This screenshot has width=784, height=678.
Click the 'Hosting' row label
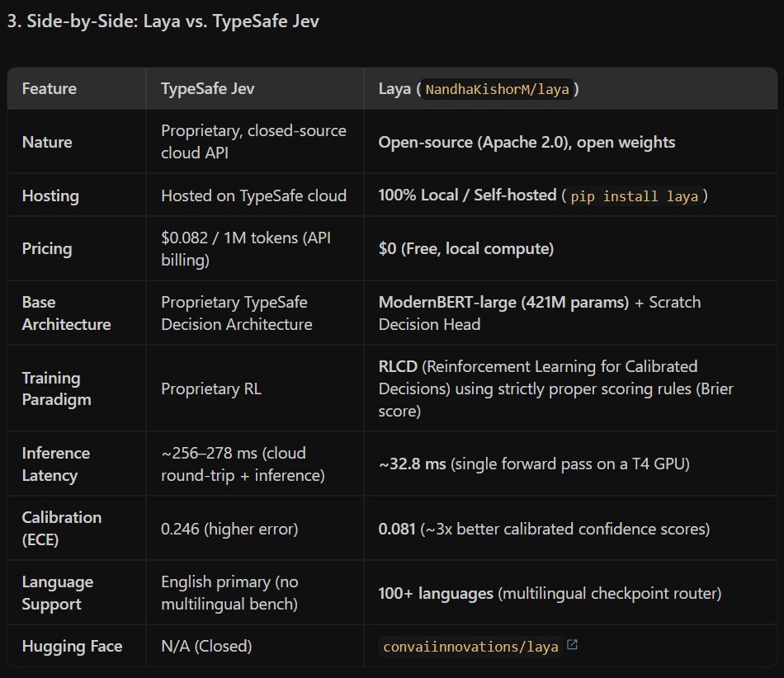[x=50, y=195]
